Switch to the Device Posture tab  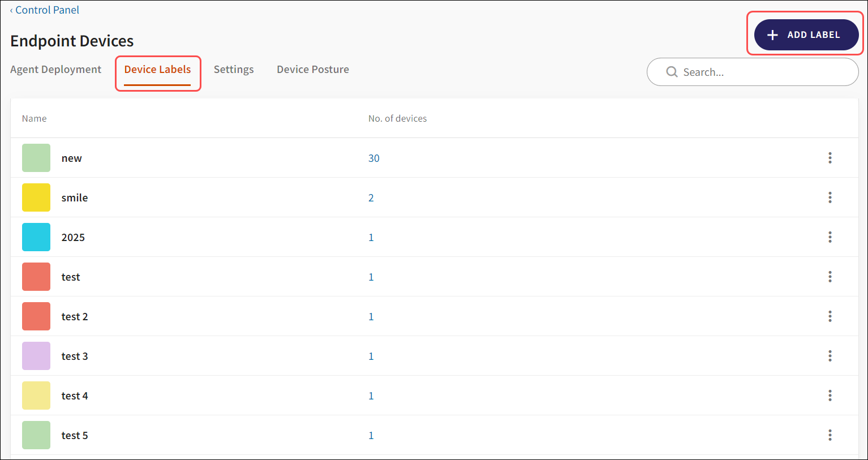pos(312,70)
